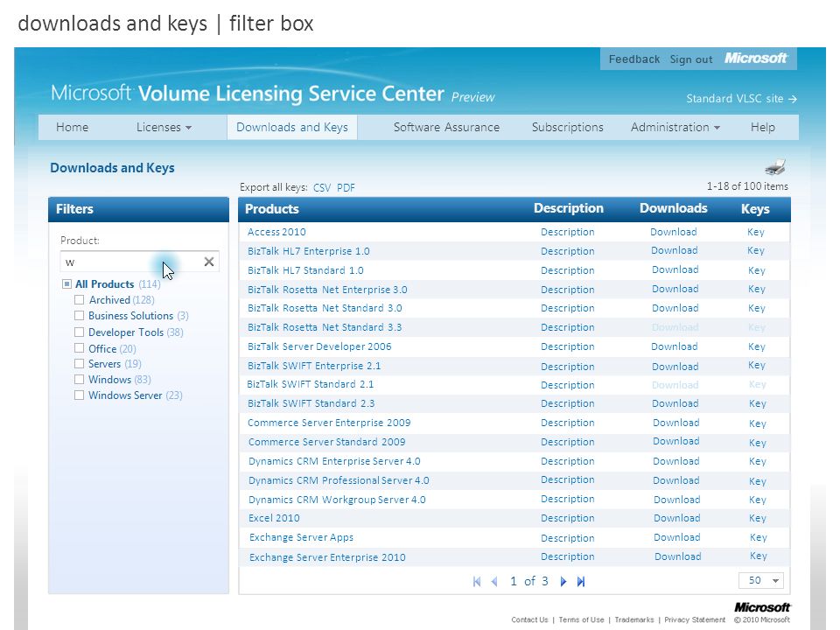Check the Windows (83) filter

(x=80, y=379)
